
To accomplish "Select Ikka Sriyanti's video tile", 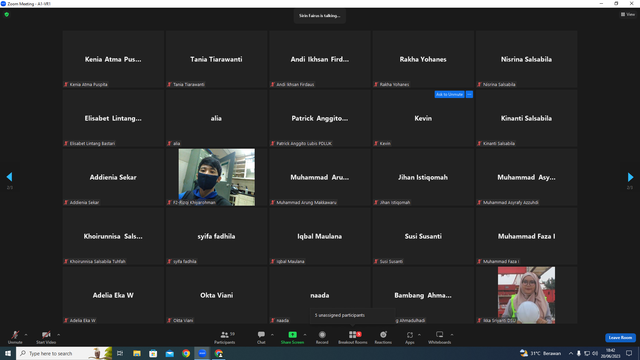I will [x=526, y=295].
